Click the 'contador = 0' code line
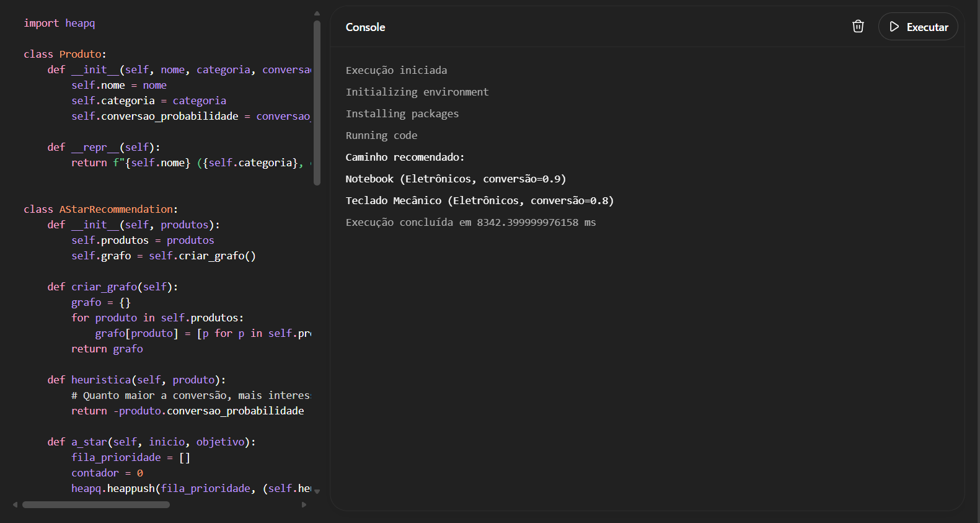 point(107,473)
